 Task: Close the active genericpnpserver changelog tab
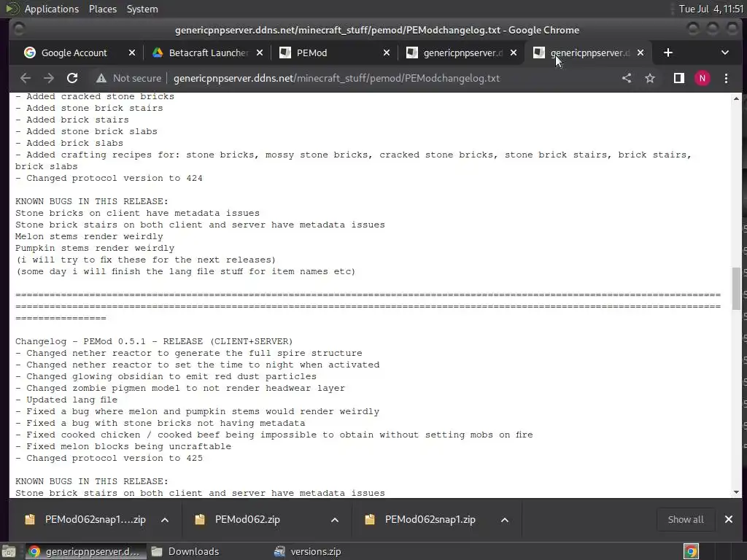click(640, 52)
